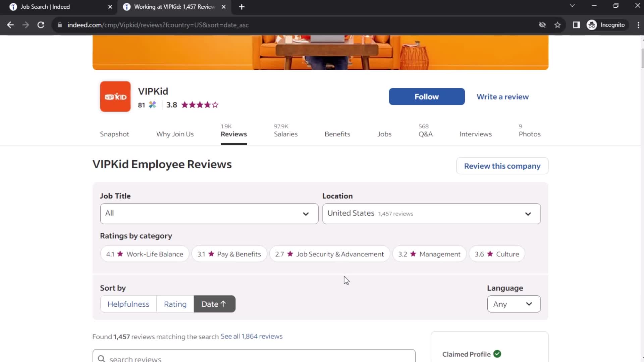Bookmark this page with the star icon
This screenshot has height=362, width=644.
click(x=557, y=25)
